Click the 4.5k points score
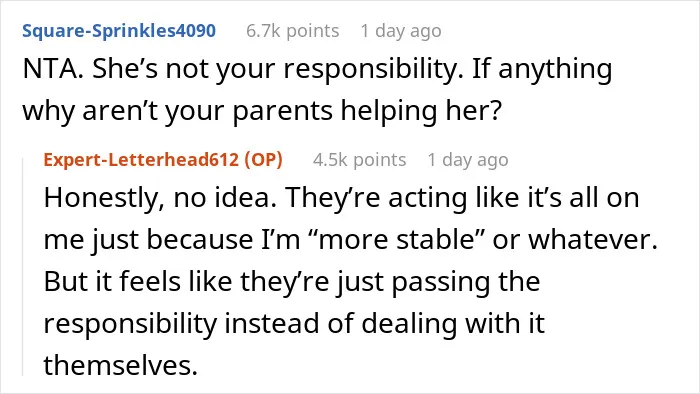 [359, 160]
